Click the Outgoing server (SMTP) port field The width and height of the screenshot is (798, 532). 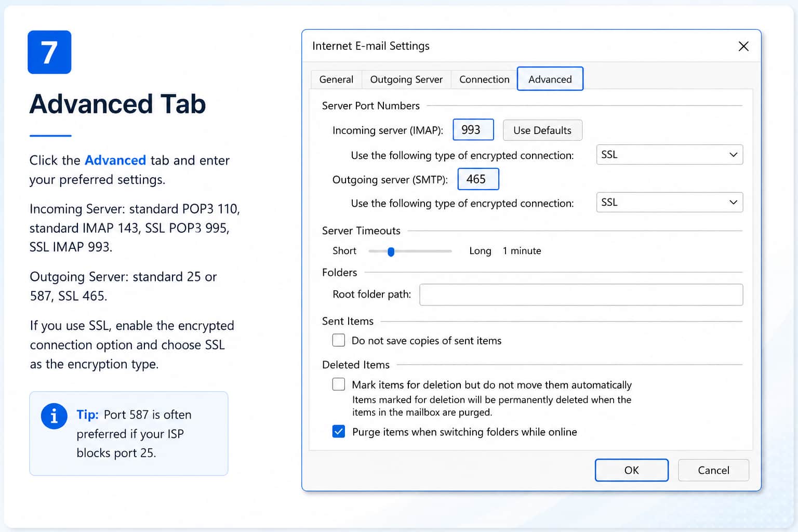click(478, 179)
